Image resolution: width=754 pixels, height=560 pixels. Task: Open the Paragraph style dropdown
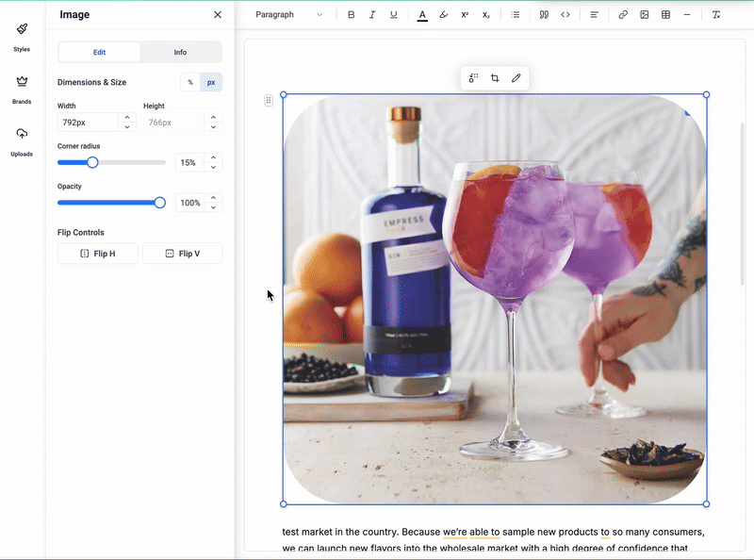click(289, 15)
